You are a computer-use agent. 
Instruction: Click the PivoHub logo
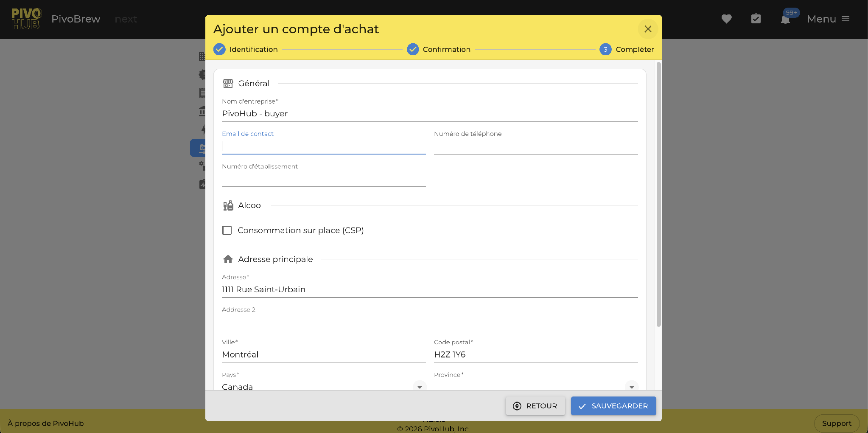[26, 19]
